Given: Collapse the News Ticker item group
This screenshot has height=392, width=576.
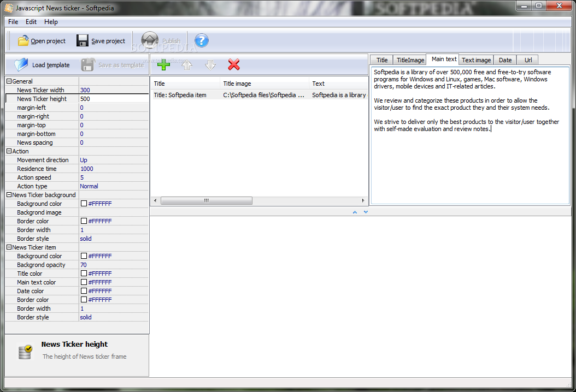Looking at the screenshot, I should click(x=9, y=247).
